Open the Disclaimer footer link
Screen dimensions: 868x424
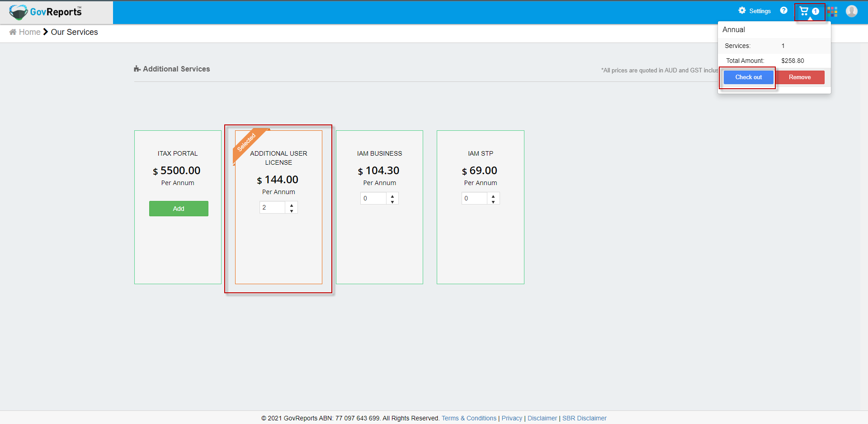542,418
